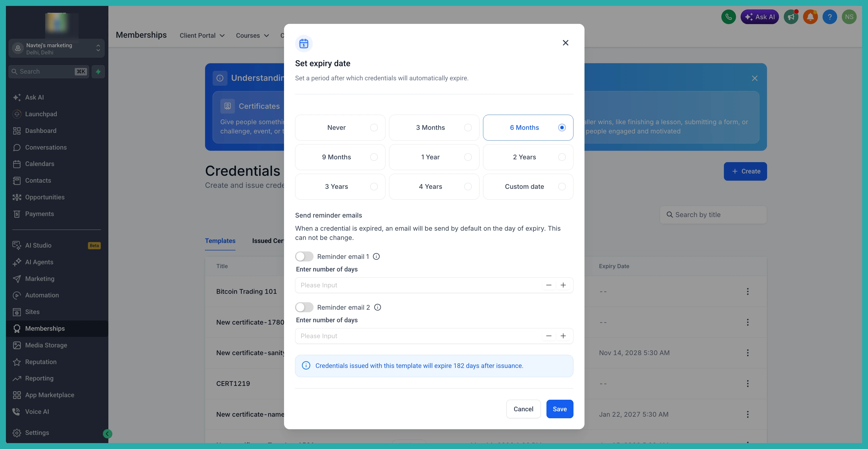Select the 6 Months expiry option
868x449 pixels.
[x=528, y=128]
